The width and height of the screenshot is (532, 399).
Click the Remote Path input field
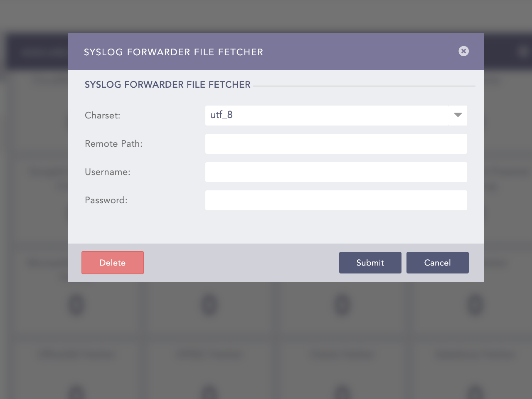pos(336,144)
